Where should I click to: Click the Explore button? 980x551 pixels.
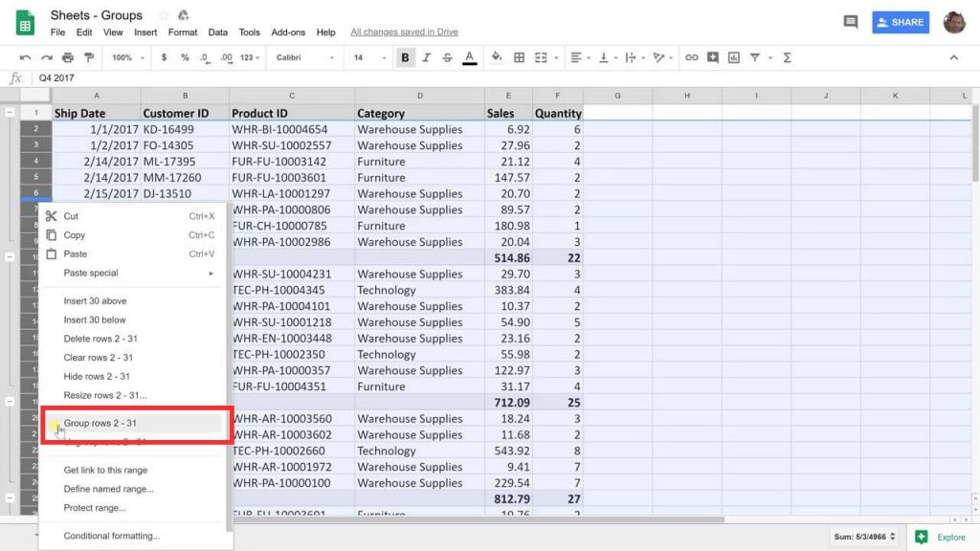tap(941, 537)
